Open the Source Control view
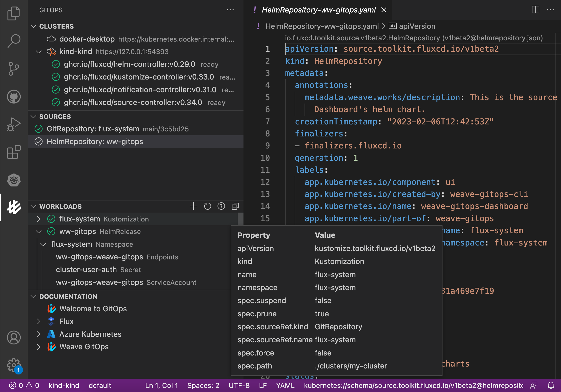Image resolution: width=561 pixels, height=392 pixels. click(14, 68)
